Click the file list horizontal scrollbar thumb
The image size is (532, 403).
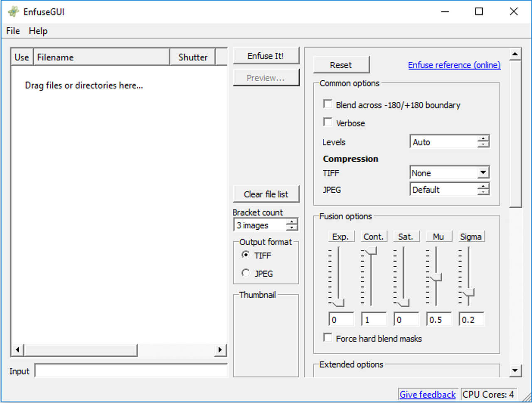(81, 350)
